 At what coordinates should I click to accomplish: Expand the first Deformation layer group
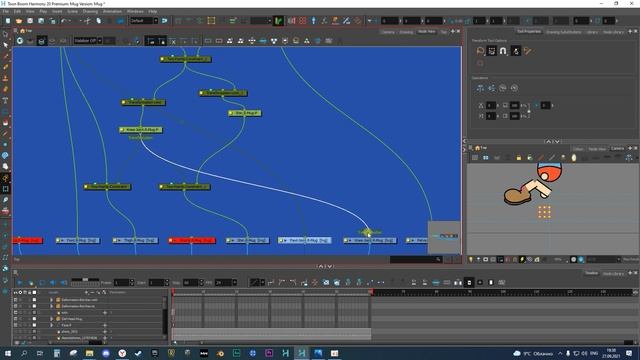coord(51,300)
